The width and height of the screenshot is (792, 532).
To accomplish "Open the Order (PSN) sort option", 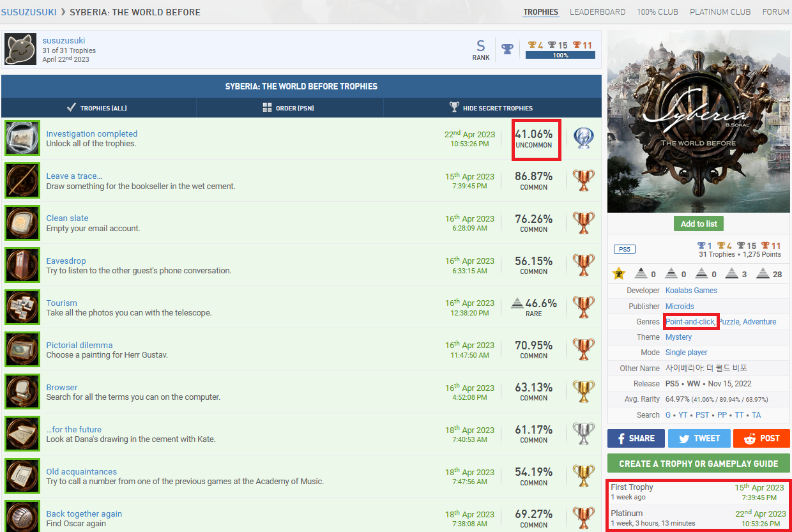I will [289, 108].
